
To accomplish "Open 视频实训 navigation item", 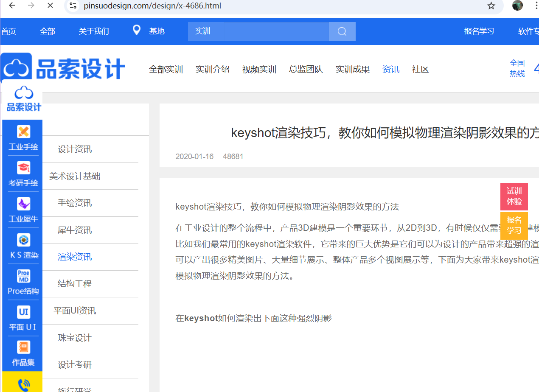I will pyautogui.click(x=259, y=70).
